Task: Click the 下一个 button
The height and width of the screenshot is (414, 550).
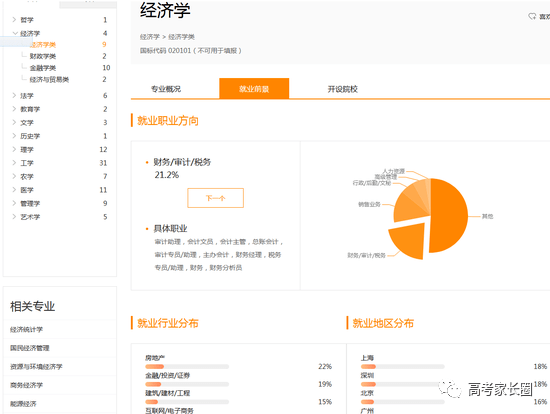Action: pos(215,198)
